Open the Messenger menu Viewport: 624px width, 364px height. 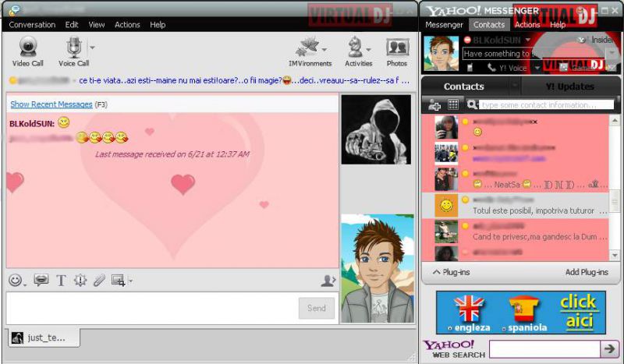click(444, 25)
